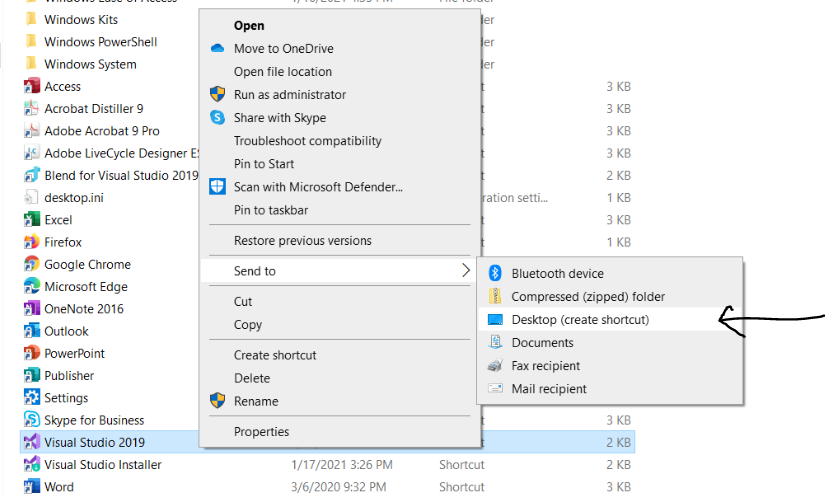Click the Bluetooth icon in submenu
The height and width of the screenshot is (502, 825).
[495, 273]
